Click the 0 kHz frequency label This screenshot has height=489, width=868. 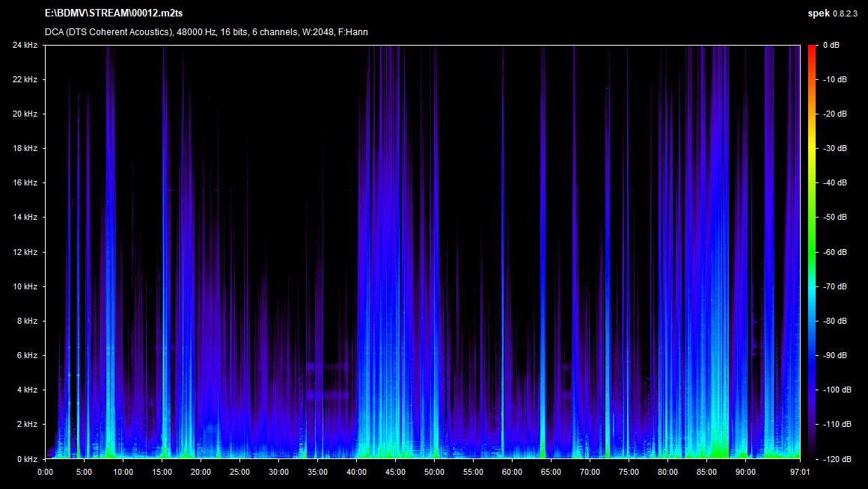[27, 459]
